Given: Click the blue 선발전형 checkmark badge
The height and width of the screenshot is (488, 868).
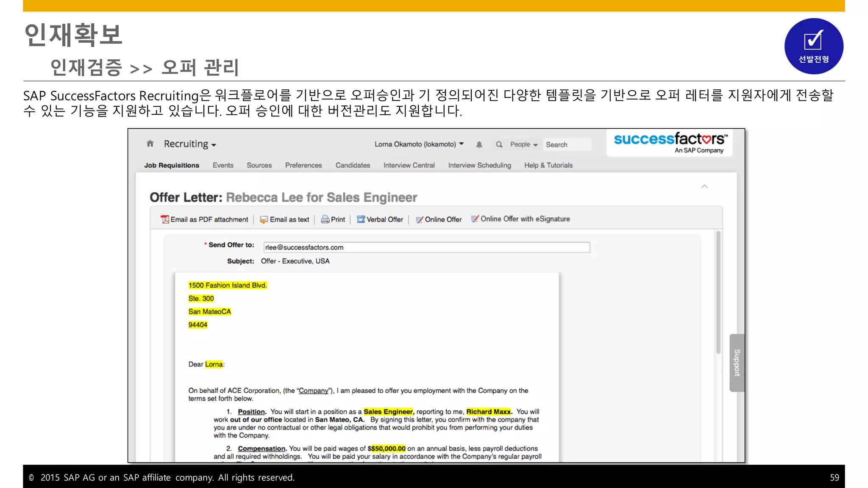Looking at the screenshot, I should click(x=813, y=46).
